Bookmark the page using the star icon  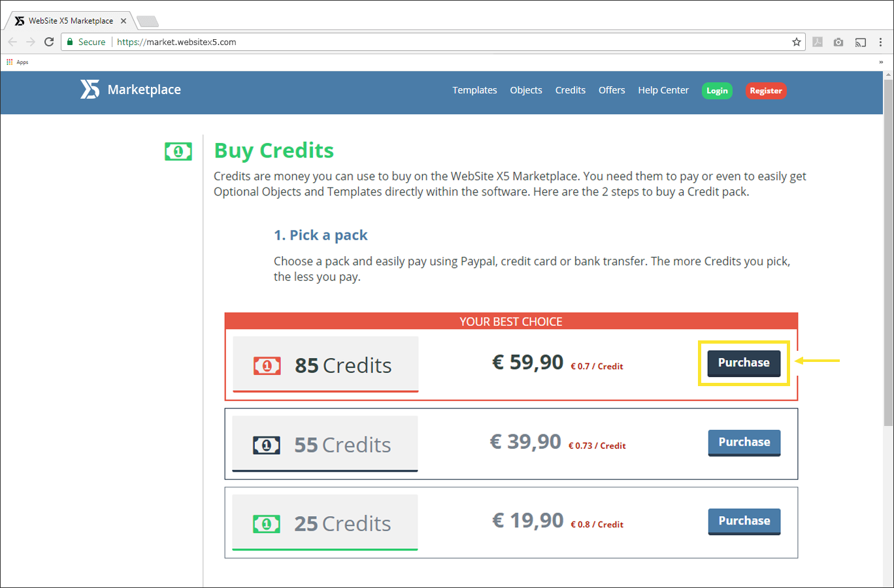pos(797,41)
